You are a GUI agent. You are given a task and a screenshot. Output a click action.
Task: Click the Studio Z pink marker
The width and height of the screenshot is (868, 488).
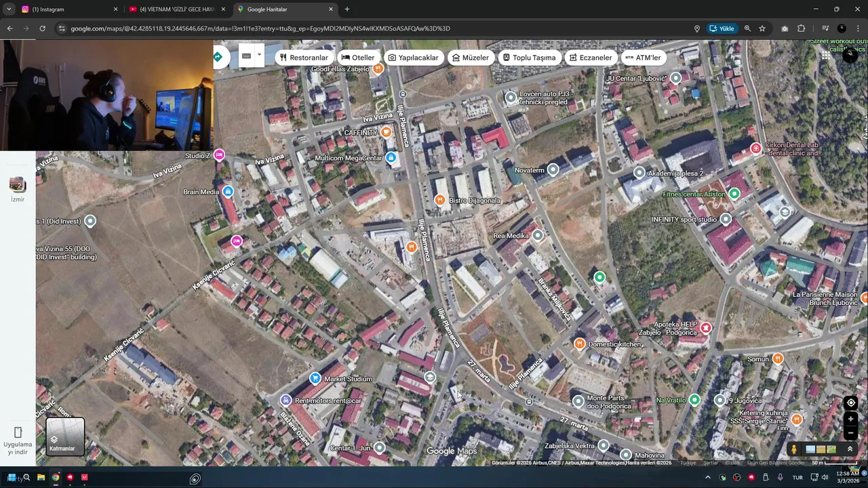pyautogui.click(x=219, y=155)
